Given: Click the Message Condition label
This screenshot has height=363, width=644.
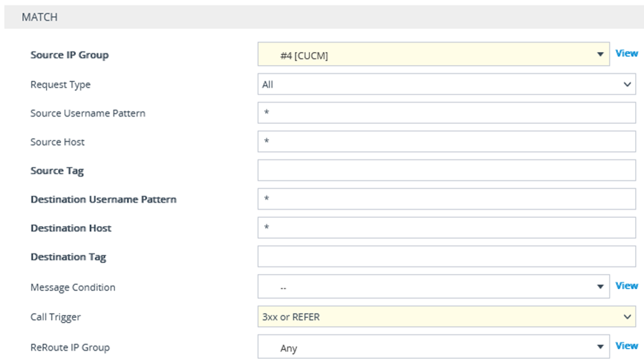Looking at the screenshot, I should point(73,288).
